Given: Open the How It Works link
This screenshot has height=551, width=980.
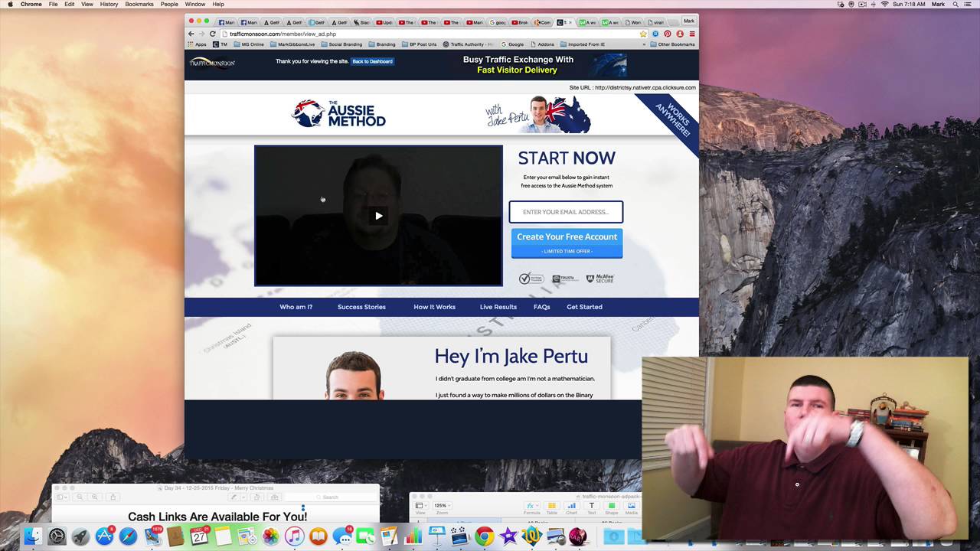Looking at the screenshot, I should [434, 307].
